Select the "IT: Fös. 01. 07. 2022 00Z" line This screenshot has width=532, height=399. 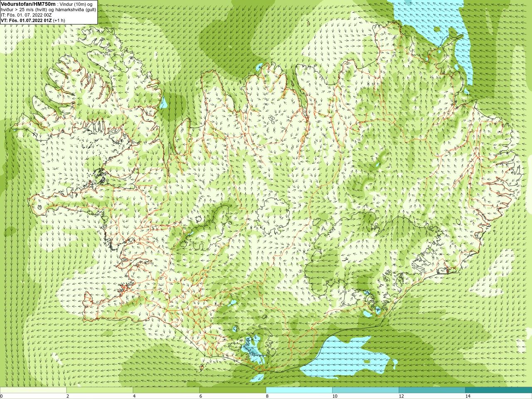pos(26,15)
